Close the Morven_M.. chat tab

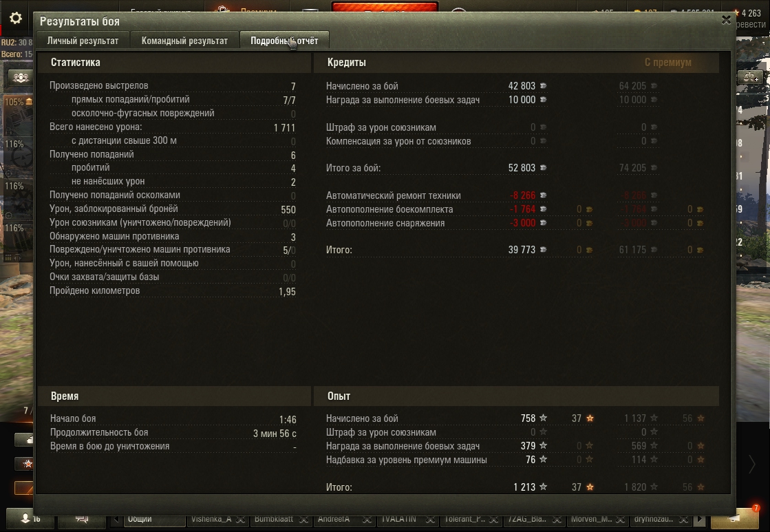pos(620,519)
